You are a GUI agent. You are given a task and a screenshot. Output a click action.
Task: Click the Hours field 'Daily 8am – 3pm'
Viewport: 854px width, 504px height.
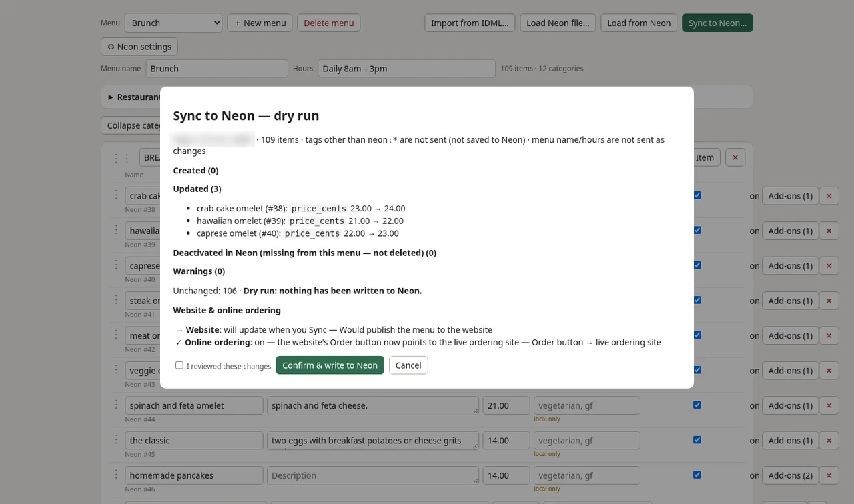tap(406, 69)
